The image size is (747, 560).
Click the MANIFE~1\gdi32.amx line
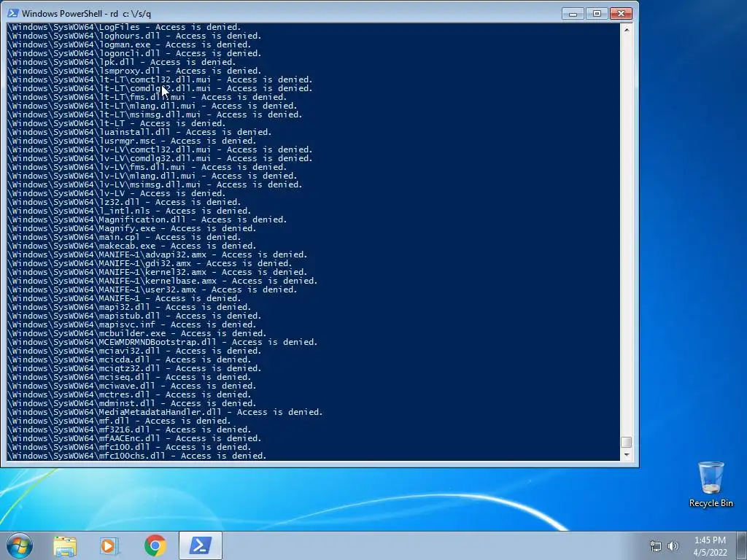[x=150, y=263]
